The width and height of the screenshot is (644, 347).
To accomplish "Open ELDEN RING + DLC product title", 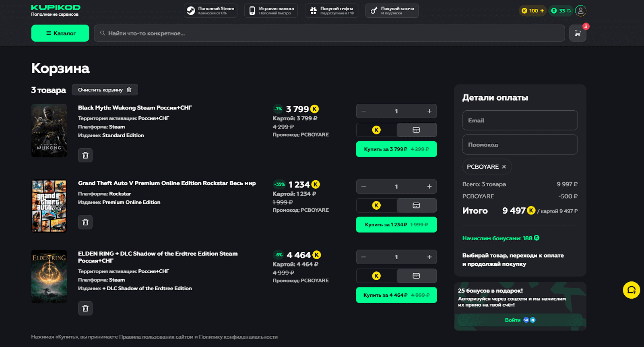I will point(158,257).
